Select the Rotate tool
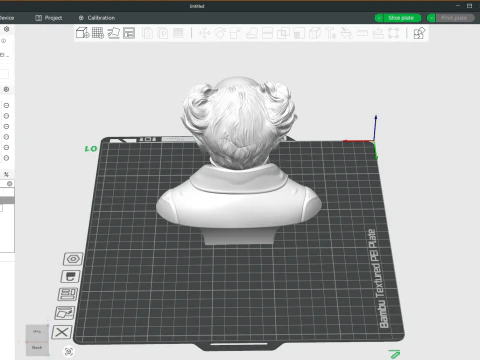Viewport: 480px width, 360px height. pyautogui.click(x=220, y=33)
